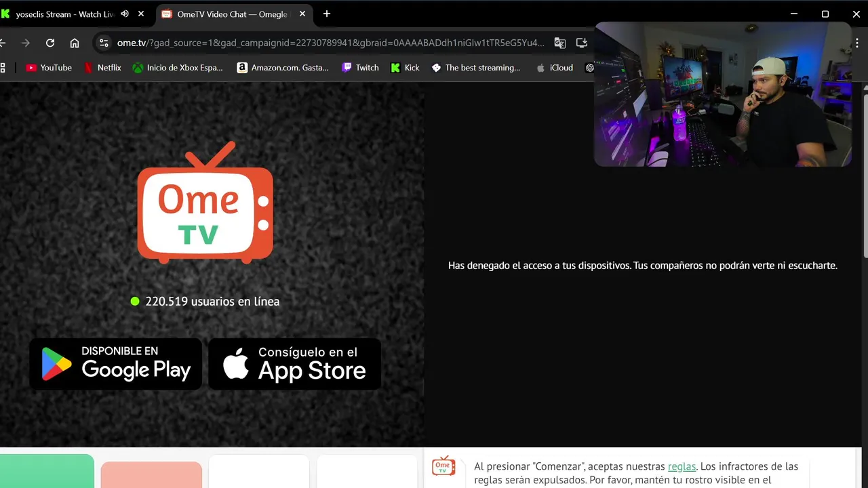
Task: Go forward with the forward arrow
Action: pos(26,43)
